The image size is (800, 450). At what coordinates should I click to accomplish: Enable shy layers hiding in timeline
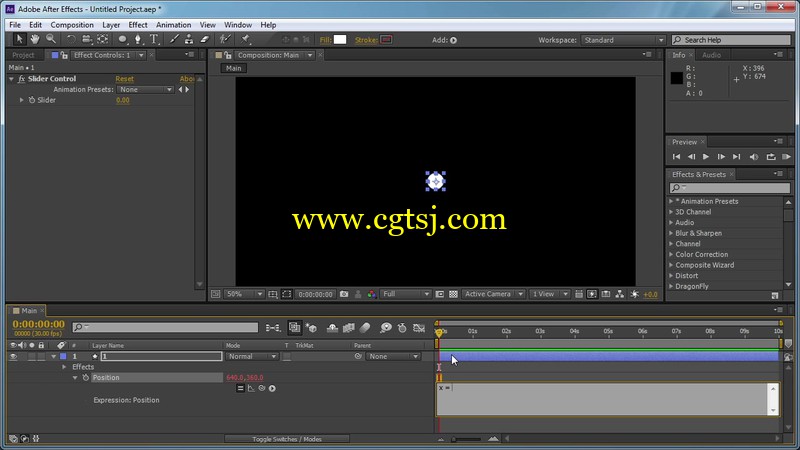click(x=332, y=328)
